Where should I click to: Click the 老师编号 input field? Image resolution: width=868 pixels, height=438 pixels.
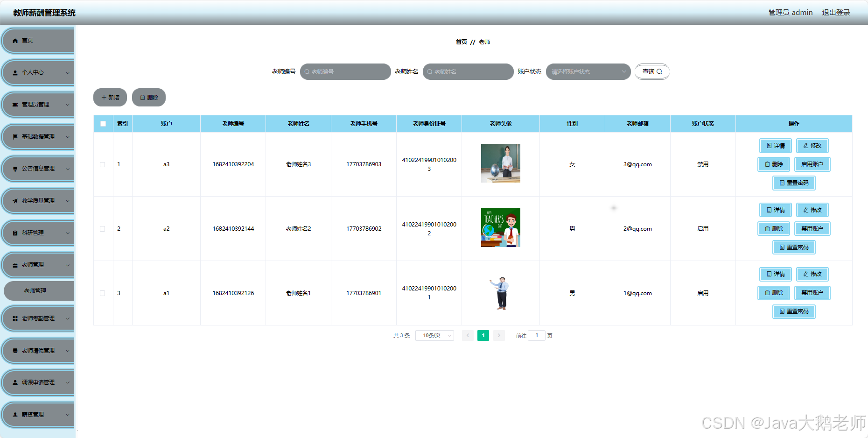[345, 72]
